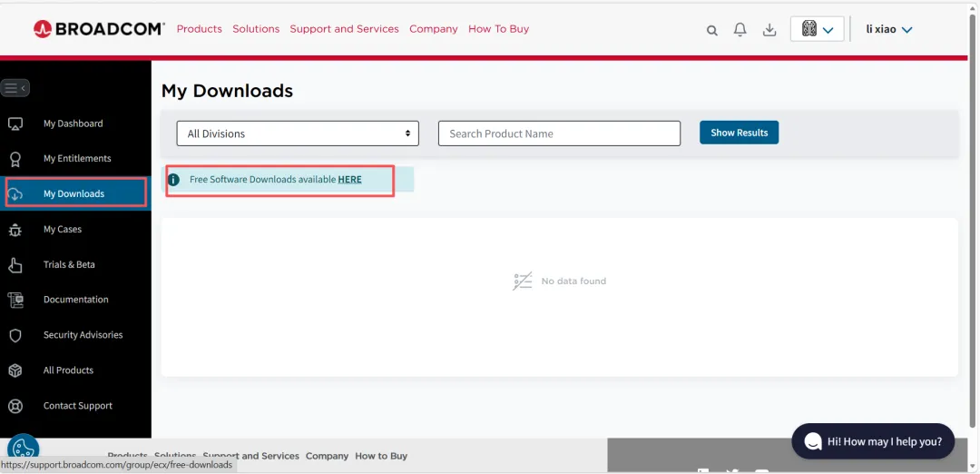980x474 pixels.
Task: Click the Search Product Name field
Action: tap(559, 133)
